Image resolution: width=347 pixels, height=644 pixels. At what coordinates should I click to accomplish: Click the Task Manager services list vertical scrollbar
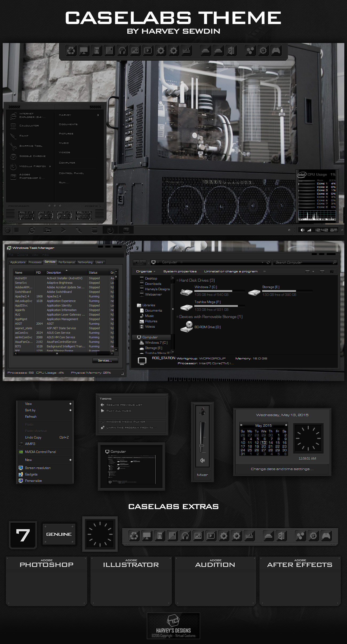116,311
